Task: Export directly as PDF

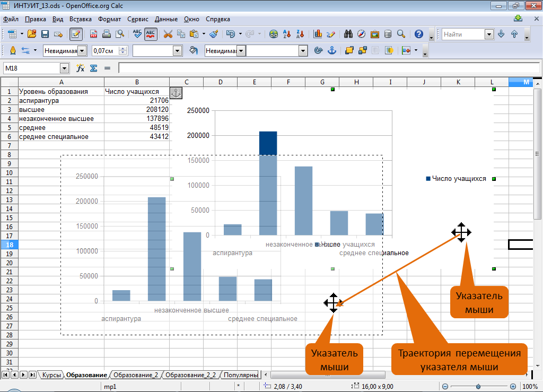Action: 93,34
